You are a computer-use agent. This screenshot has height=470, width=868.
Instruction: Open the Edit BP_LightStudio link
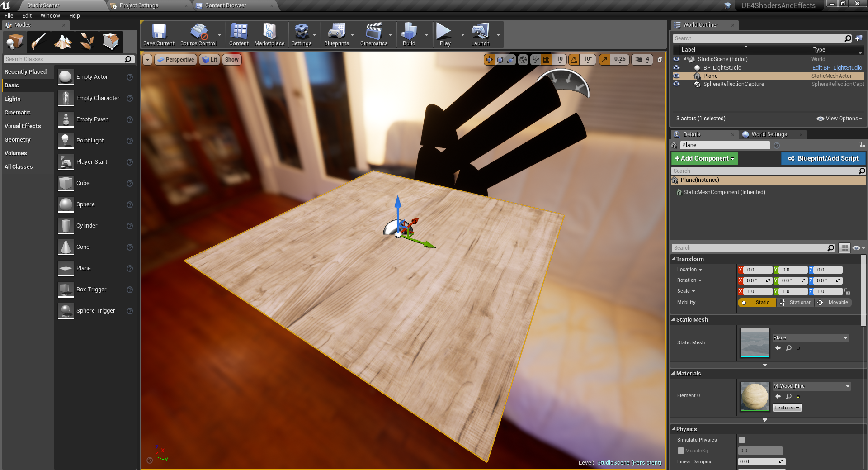[837, 68]
